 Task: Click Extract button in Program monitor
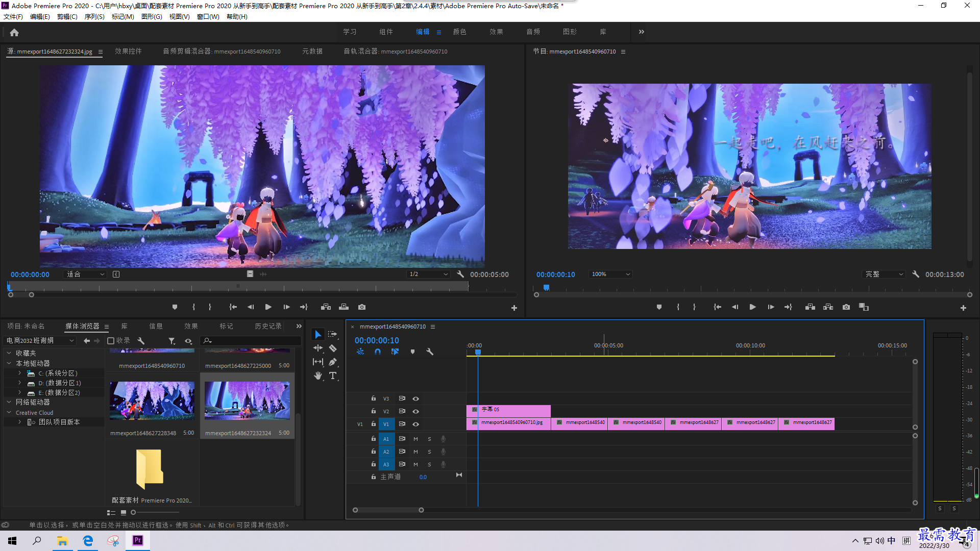point(828,307)
